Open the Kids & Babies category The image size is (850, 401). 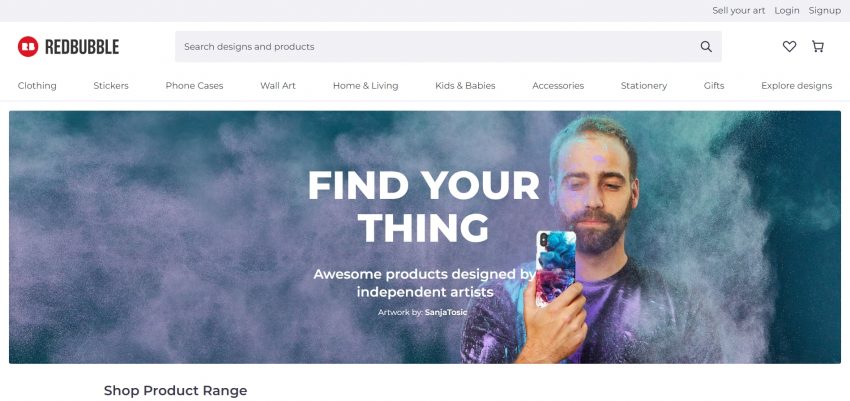465,86
